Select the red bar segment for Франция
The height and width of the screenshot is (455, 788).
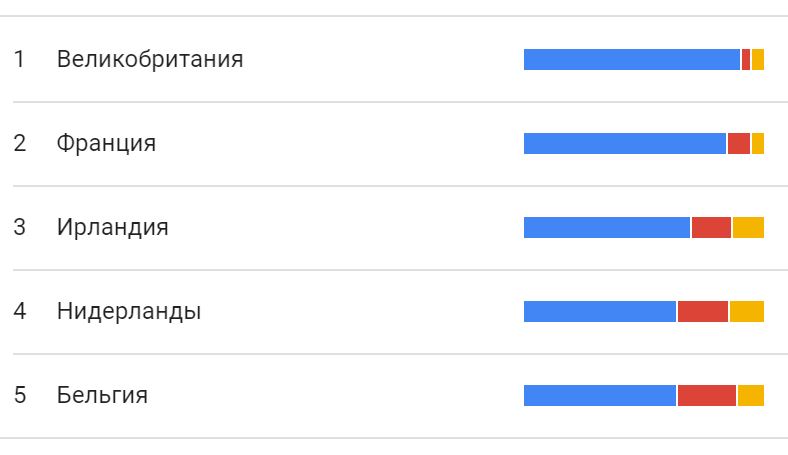coord(739,143)
